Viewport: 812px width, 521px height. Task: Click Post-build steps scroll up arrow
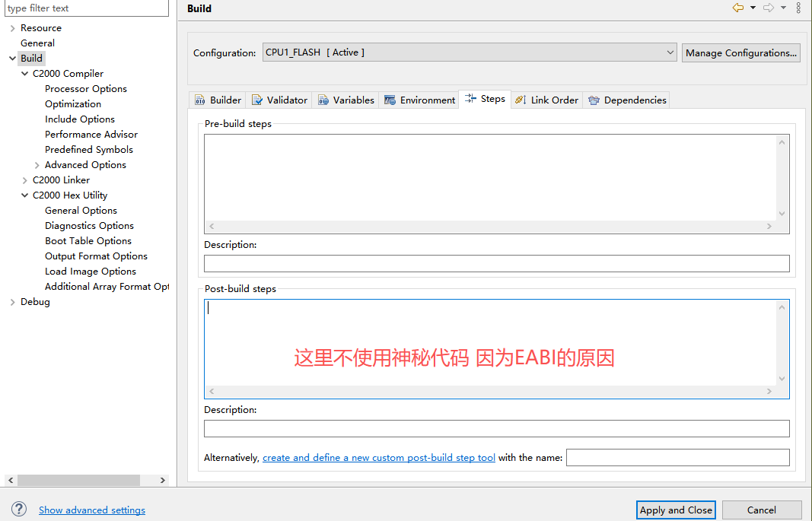tap(782, 307)
